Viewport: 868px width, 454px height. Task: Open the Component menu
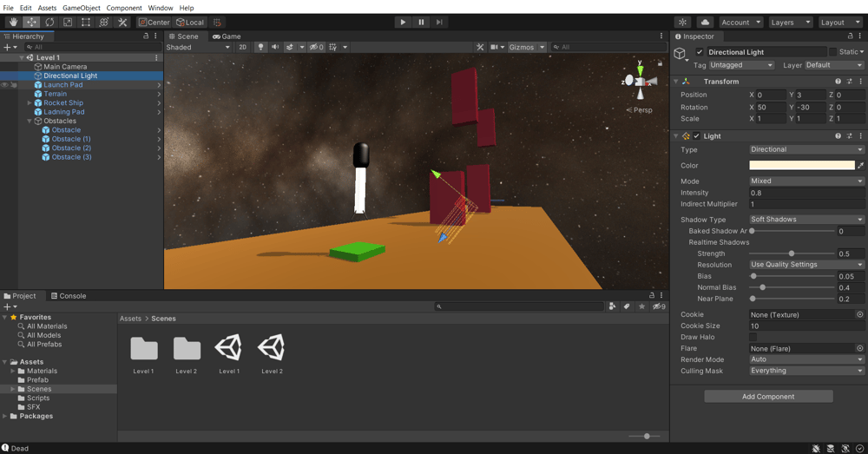124,8
